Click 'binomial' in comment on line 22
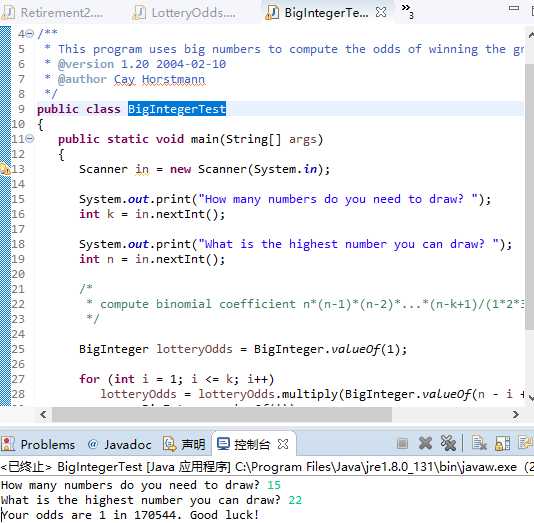Image resolution: width=534 pixels, height=523 pixels. pos(184,304)
